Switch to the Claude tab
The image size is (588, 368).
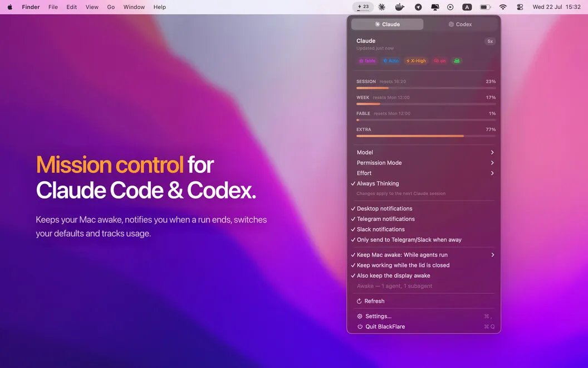coord(388,25)
